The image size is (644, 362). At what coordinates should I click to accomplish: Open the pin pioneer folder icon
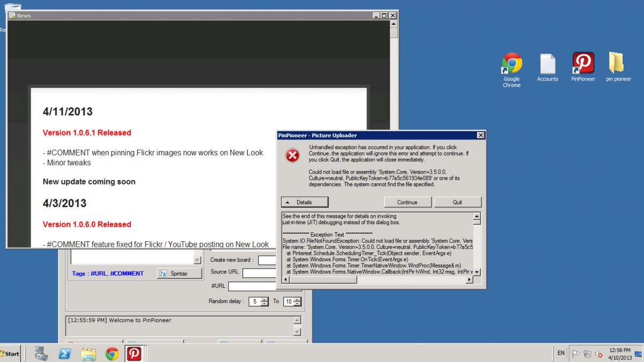coord(618,68)
